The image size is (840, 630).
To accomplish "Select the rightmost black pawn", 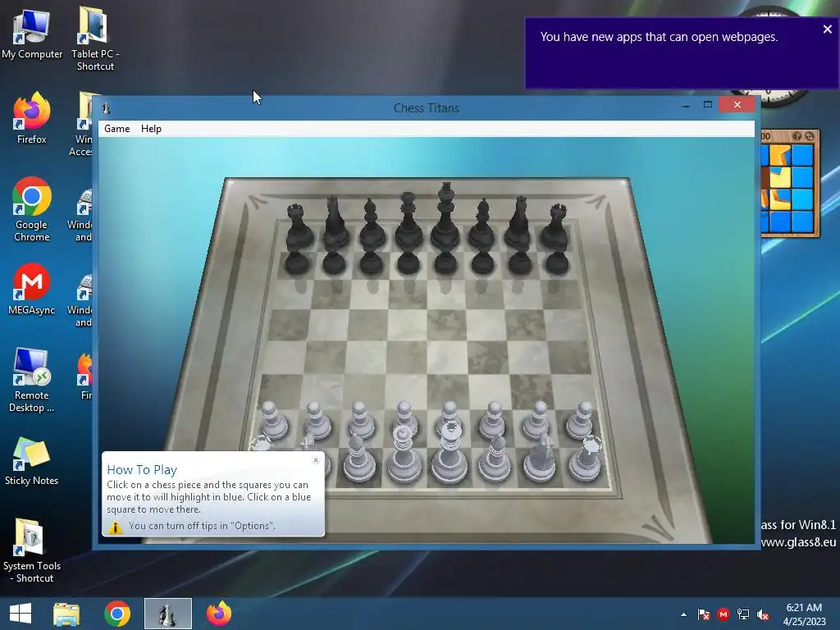I will (x=556, y=262).
